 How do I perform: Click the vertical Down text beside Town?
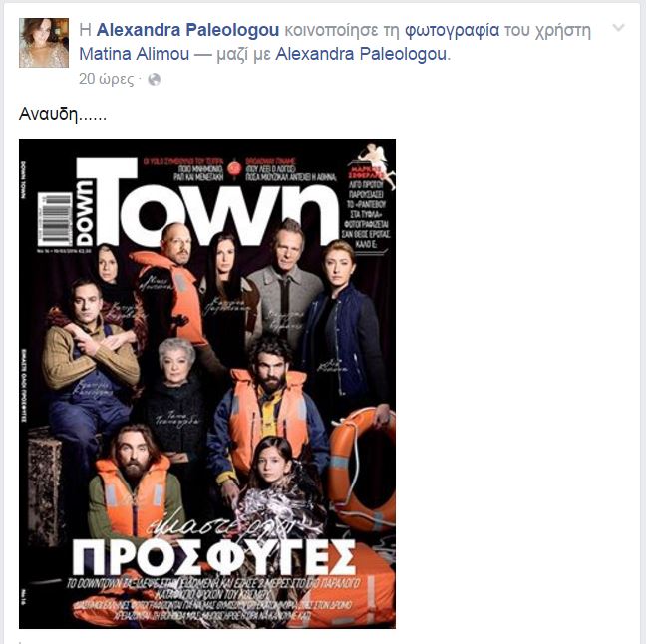(x=84, y=213)
